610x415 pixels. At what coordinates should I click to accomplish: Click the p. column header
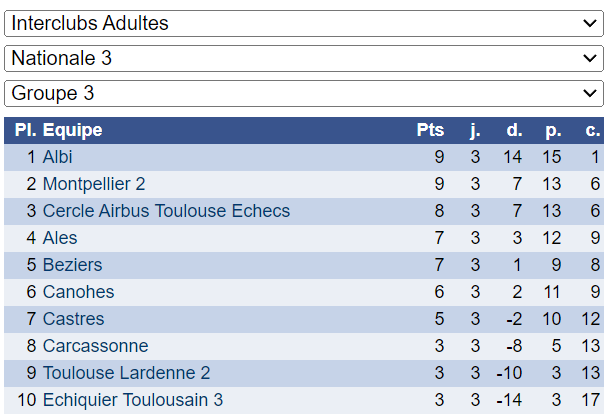[553, 131]
